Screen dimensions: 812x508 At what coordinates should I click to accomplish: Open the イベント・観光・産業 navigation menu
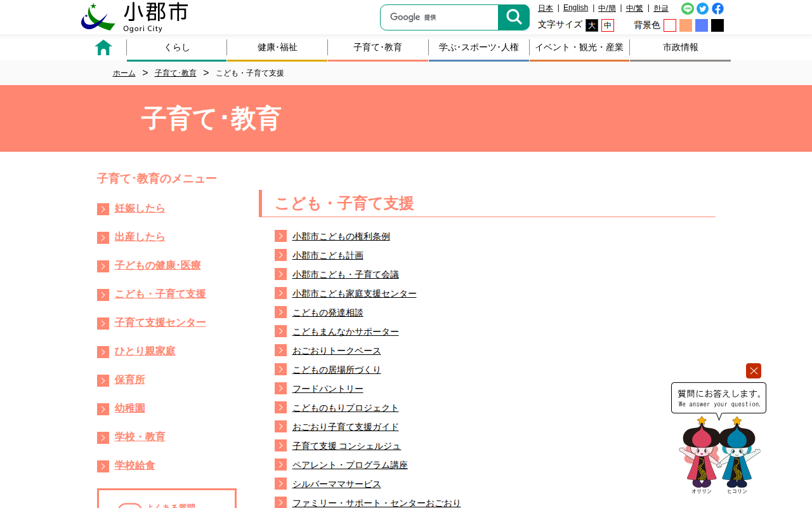pos(579,48)
